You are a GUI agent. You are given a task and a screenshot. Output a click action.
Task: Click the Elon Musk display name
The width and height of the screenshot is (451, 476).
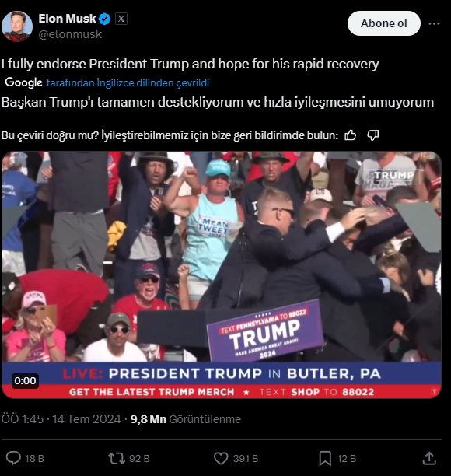tap(67, 19)
